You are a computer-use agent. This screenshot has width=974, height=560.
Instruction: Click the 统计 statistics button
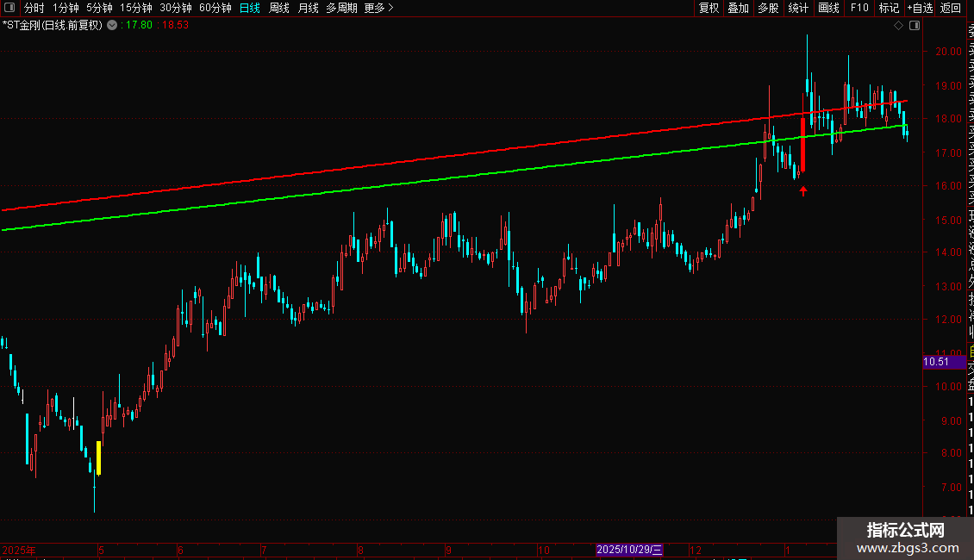point(798,8)
